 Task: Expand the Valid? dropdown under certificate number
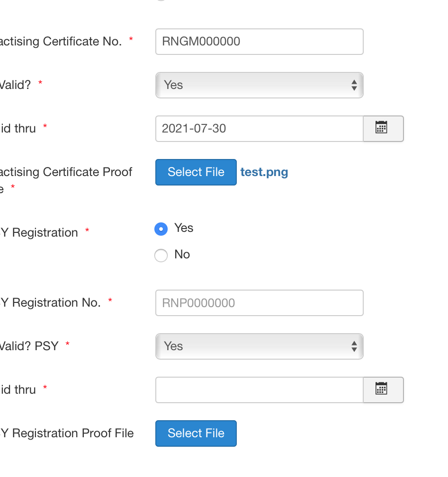coord(260,85)
